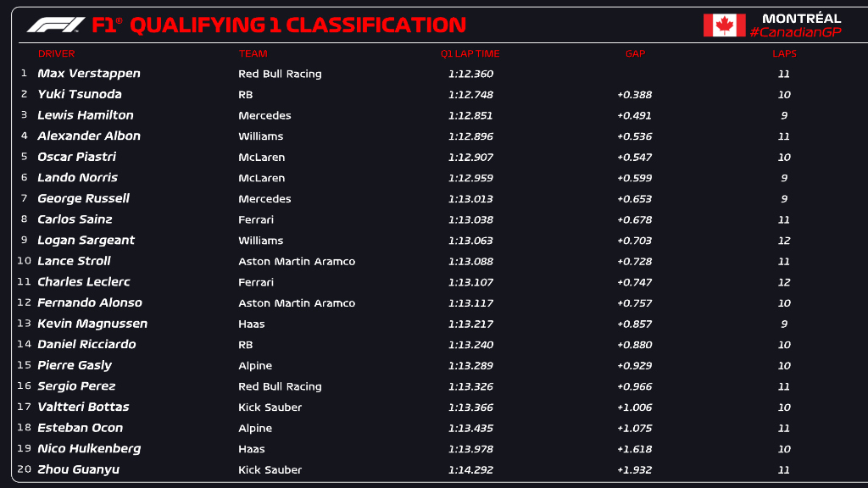This screenshot has height=488, width=868.
Task: Select Zhou Guanyu in last position
Action: pyautogui.click(x=78, y=469)
